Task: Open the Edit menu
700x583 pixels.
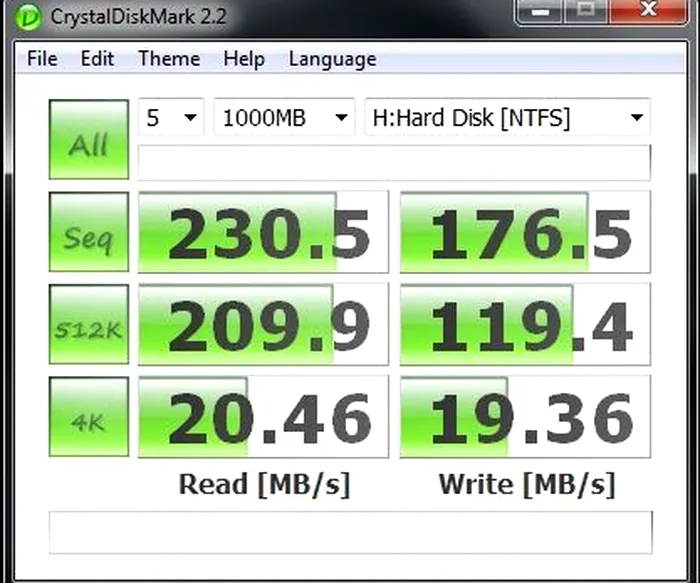Action: coord(97,59)
